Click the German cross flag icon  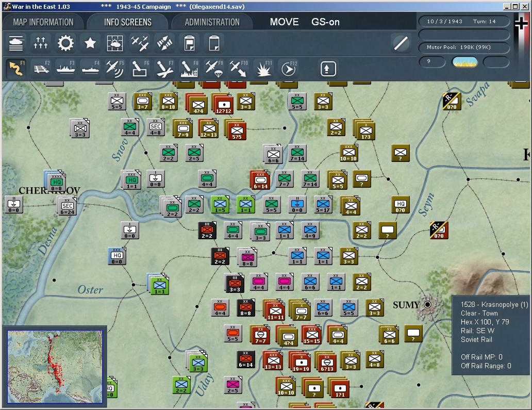click(521, 23)
